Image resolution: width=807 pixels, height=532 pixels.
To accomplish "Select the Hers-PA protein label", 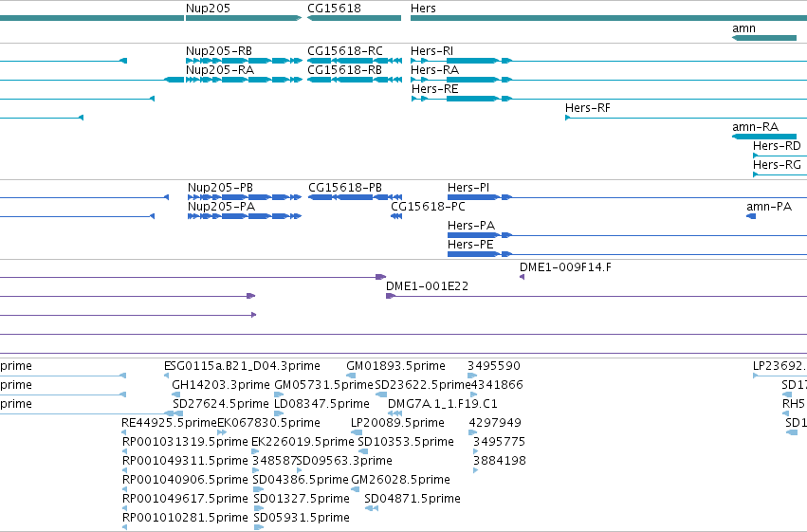I will tap(471, 226).
